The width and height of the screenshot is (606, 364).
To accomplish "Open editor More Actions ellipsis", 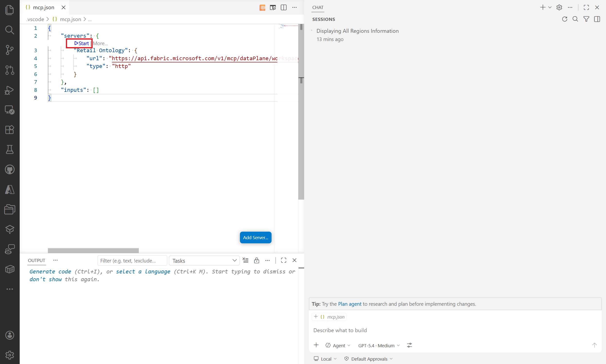I will pos(294,8).
